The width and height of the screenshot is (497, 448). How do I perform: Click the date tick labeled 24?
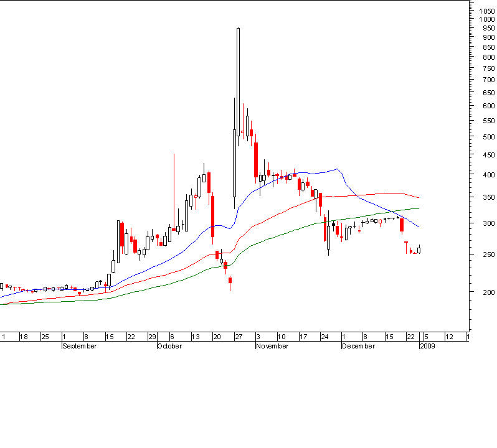pos(324,337)
